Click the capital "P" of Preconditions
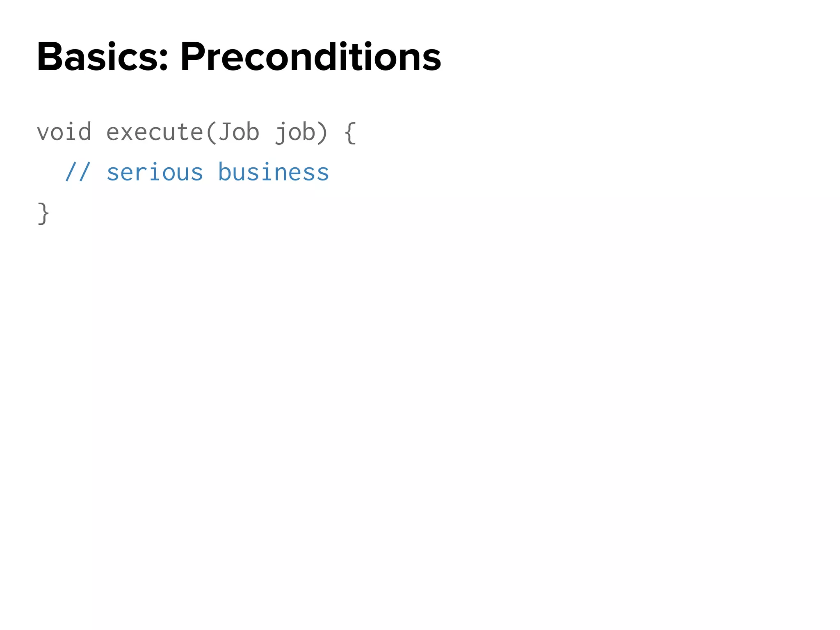 193,57
